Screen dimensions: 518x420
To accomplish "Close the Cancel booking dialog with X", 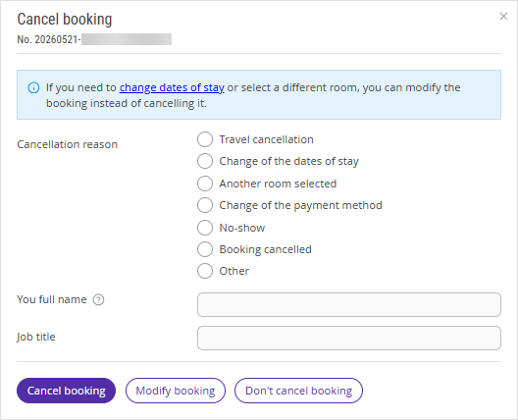I will (503, 17).
